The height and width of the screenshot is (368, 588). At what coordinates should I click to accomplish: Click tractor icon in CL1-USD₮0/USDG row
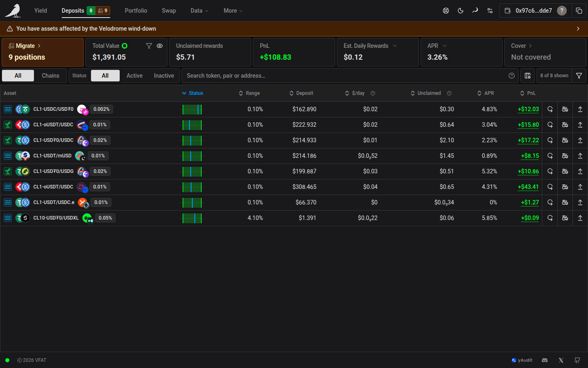tap(565, 171)
